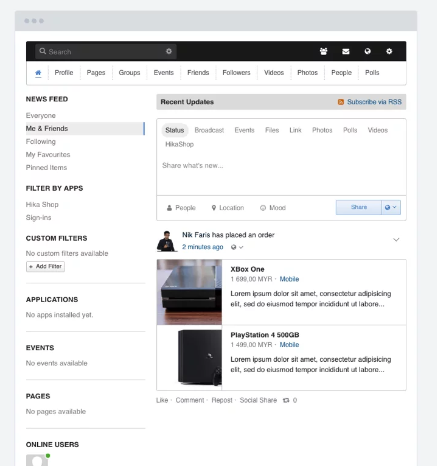The height and width of the screenshot is (466, 437).
Task: Click the search options gear in the search box
Action: [169, 51]
